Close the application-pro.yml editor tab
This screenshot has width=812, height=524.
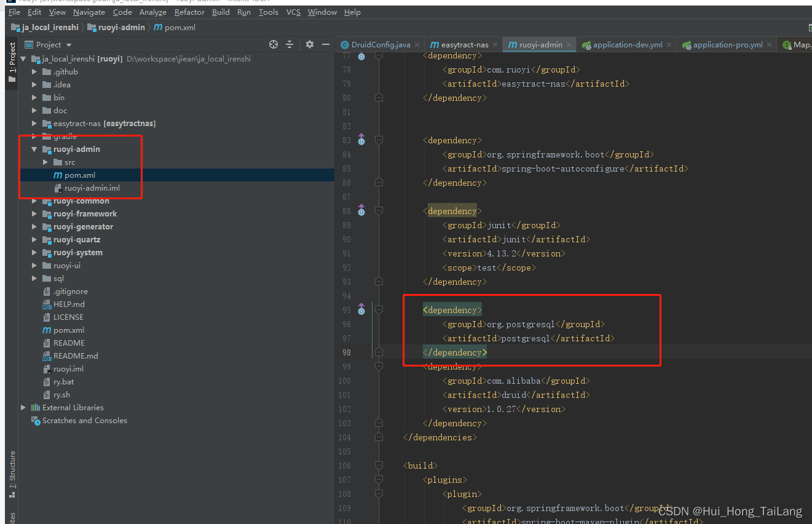coord(770,45)
